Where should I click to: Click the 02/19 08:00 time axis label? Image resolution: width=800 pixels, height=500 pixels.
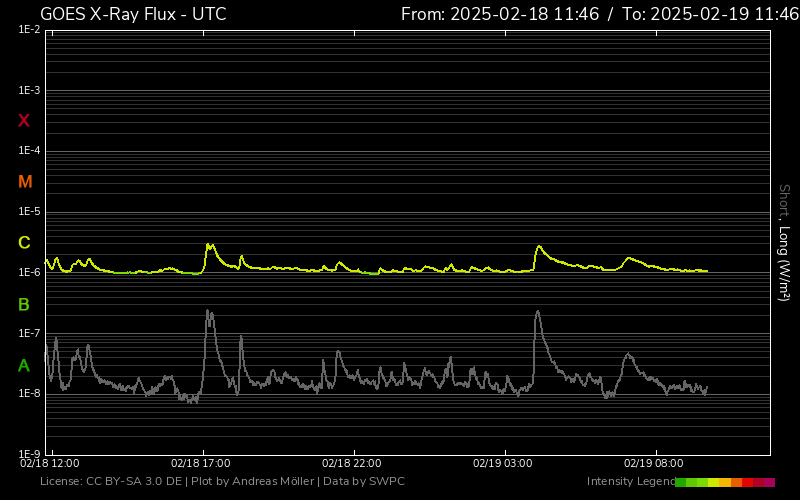click(x=654, y=463)
